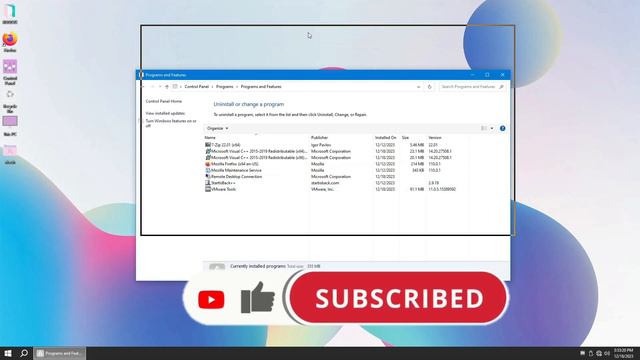The image size is (640, 360).
Task: Click the topmost desktop icon above Firefox
Action: tap(10, 14)
